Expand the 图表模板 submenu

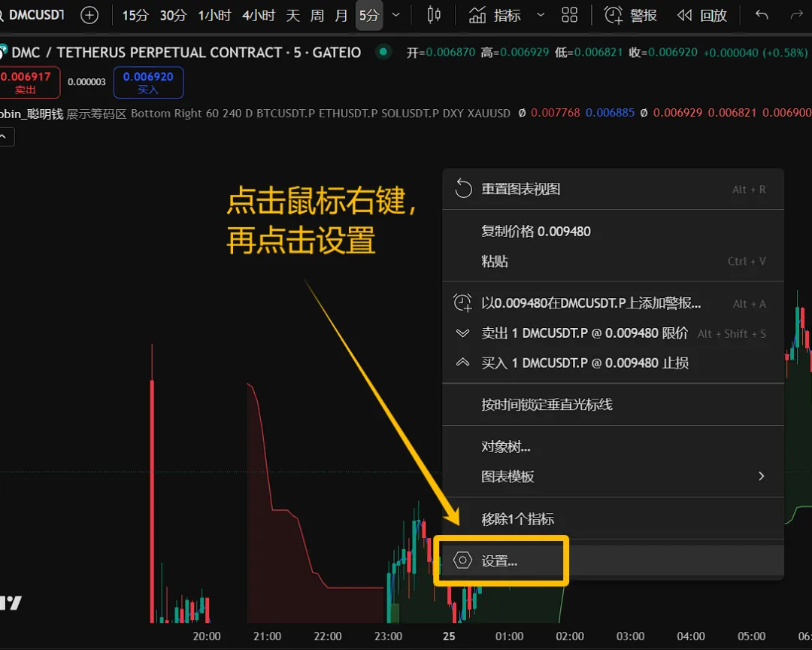[x=761, y=476]
